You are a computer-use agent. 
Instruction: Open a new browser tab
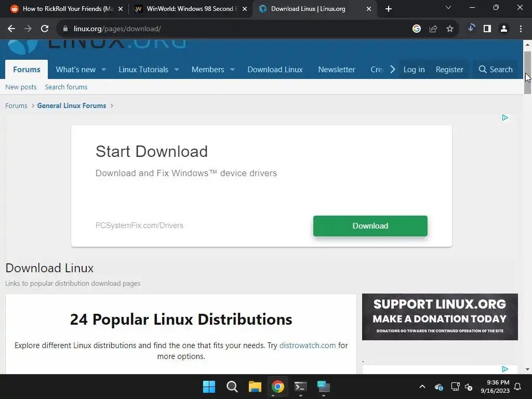(x=389, y=9)
